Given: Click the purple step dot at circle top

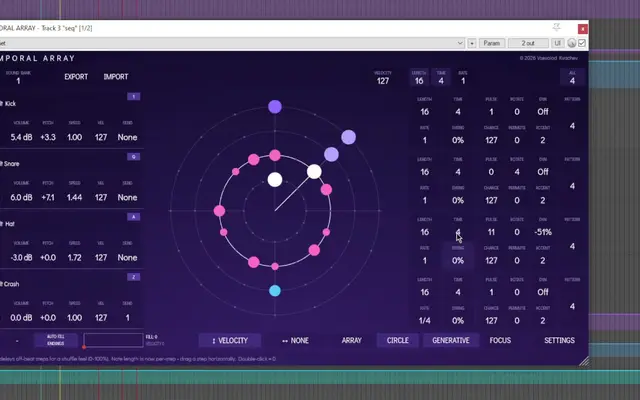Looking at the screenshot, I should click(275, 107).
